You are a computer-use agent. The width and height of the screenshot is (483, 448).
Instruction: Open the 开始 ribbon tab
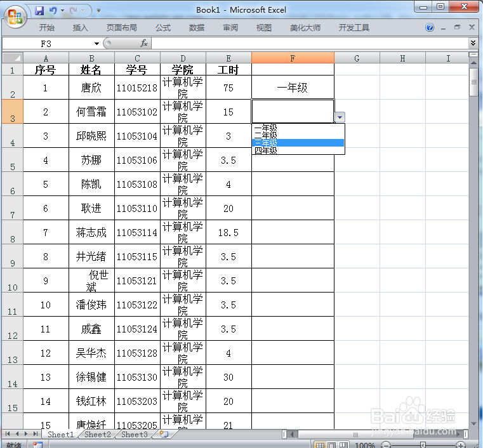47,28
